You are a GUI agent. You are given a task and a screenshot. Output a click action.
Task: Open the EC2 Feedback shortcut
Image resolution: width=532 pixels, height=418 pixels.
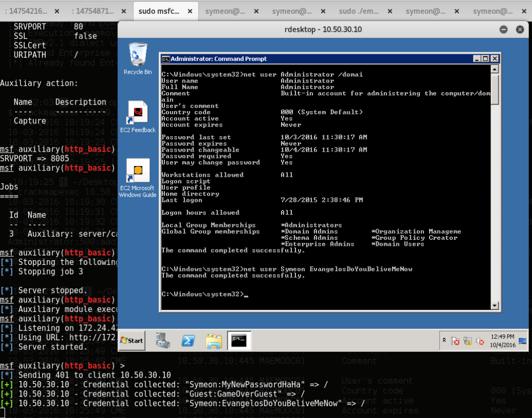pos(137,113)
